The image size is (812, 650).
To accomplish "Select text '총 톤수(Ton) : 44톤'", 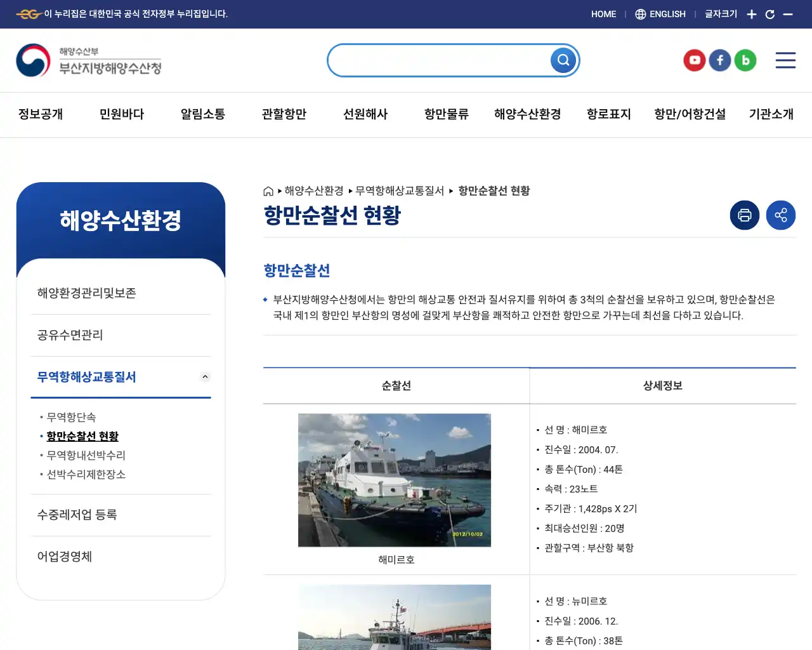I will pyautogui.click(x=584, y=470).
